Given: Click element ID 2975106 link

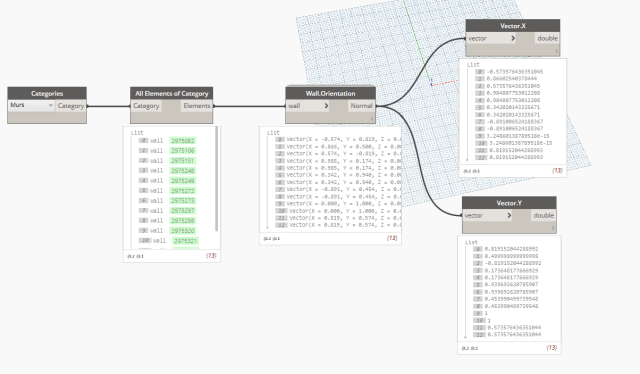Looking at the screenshot, I should point(182,151).
